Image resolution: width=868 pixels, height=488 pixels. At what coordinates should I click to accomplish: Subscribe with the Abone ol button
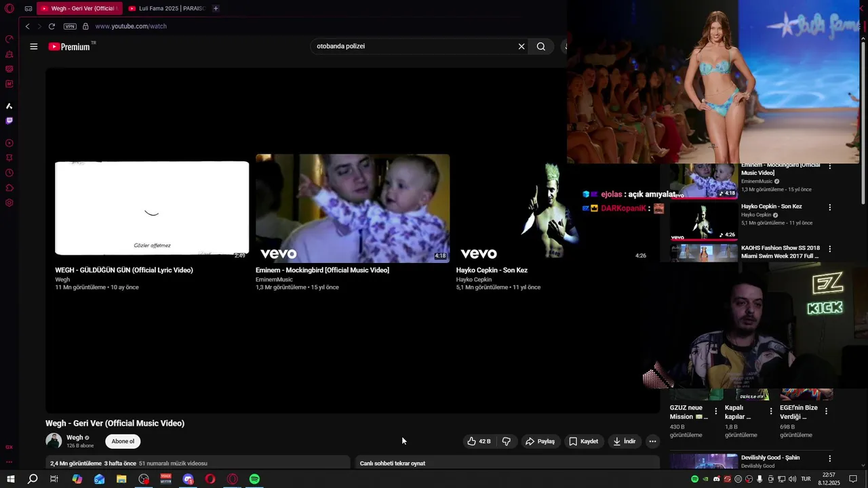pyautogui.click(x=123, y=441)
